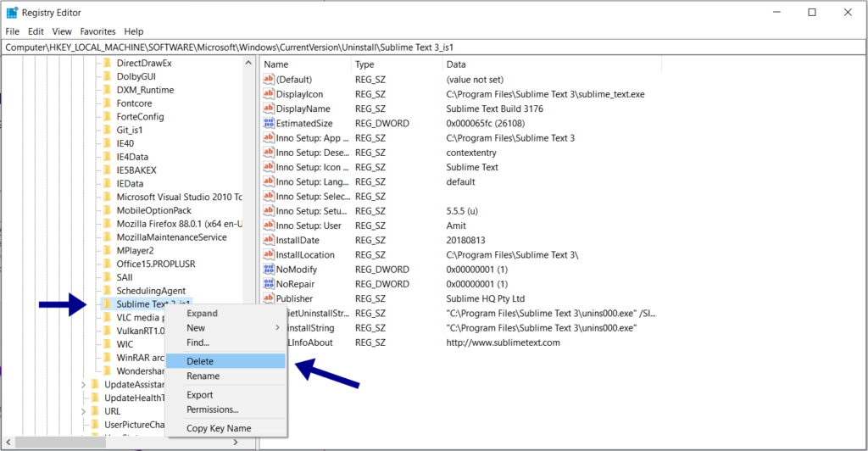Screen dimensions: 868x451
Task: Select the SchedulingAgent key
Action: (x=151, y=291)
